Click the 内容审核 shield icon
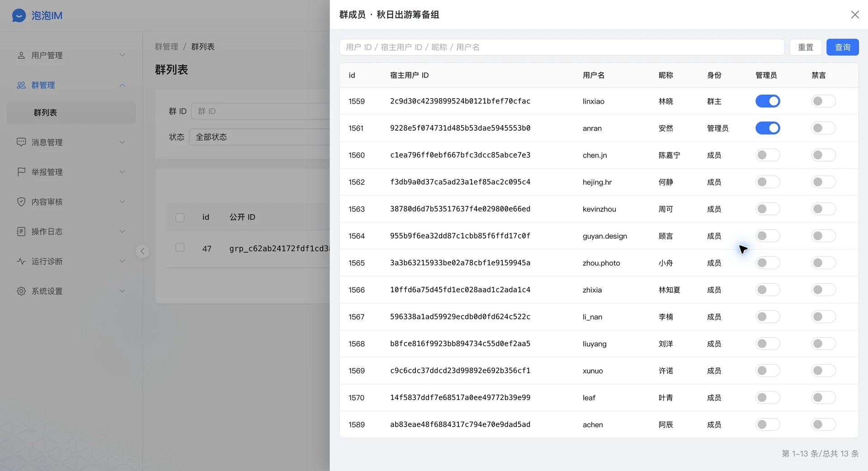 click(x=21, y=202)
